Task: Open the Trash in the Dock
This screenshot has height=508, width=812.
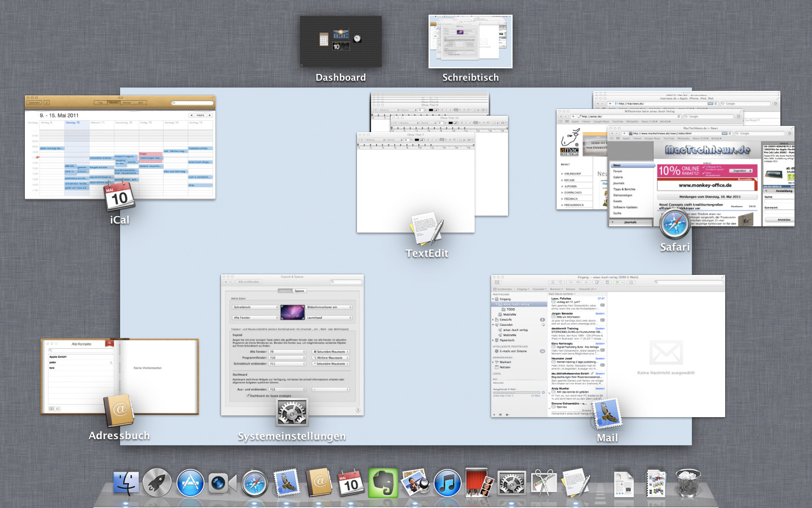Action: pos(687,484)
